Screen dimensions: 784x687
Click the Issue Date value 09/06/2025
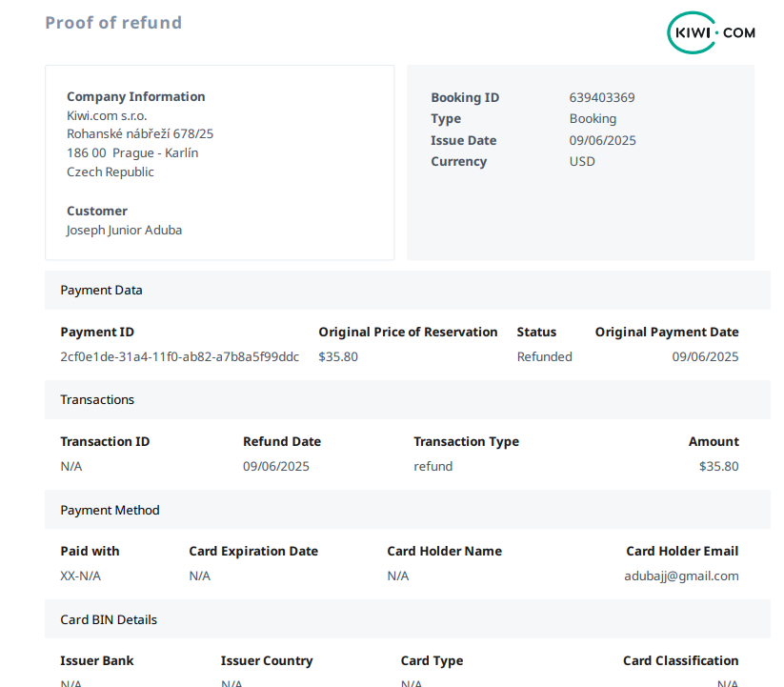pos(602,140)
